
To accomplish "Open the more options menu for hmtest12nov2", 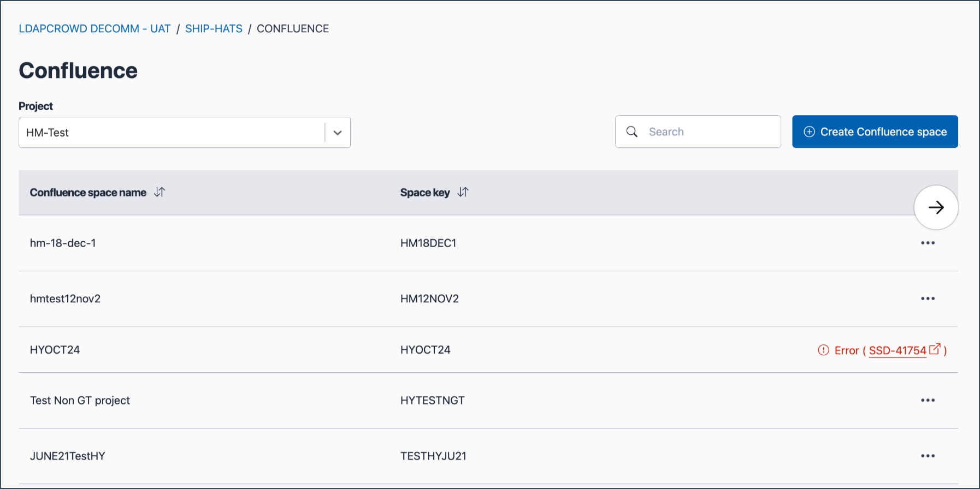I will 928,299.
